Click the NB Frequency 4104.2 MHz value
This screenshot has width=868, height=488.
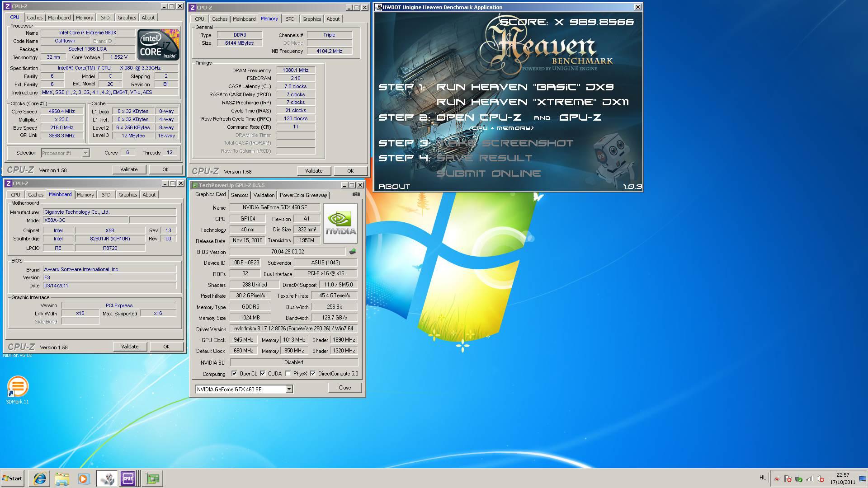point(330,51)
